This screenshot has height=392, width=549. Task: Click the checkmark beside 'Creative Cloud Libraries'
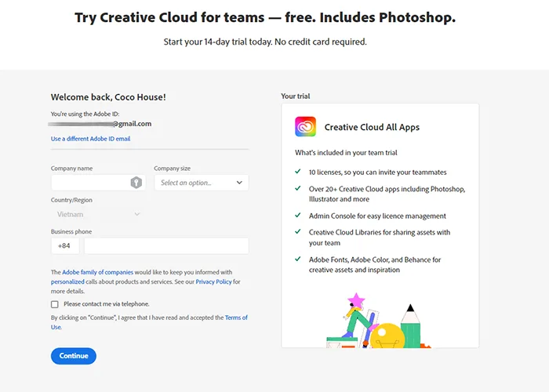(297, 232)
